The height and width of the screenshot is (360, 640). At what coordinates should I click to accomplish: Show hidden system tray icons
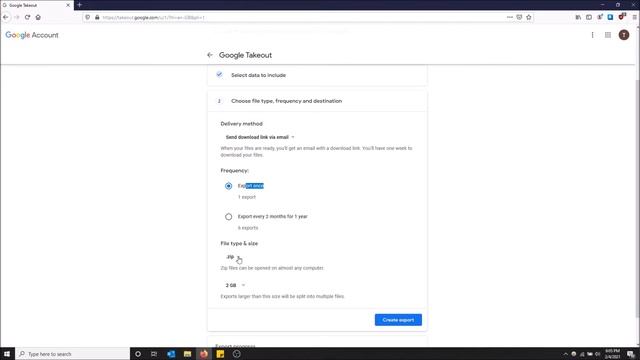pos(565,354)
